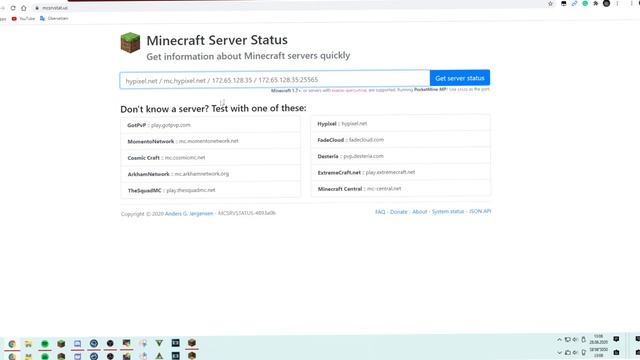Screen dimensions: 640x360
Task: Select the MomentoNetwork server entry
Action: point(211,141)
